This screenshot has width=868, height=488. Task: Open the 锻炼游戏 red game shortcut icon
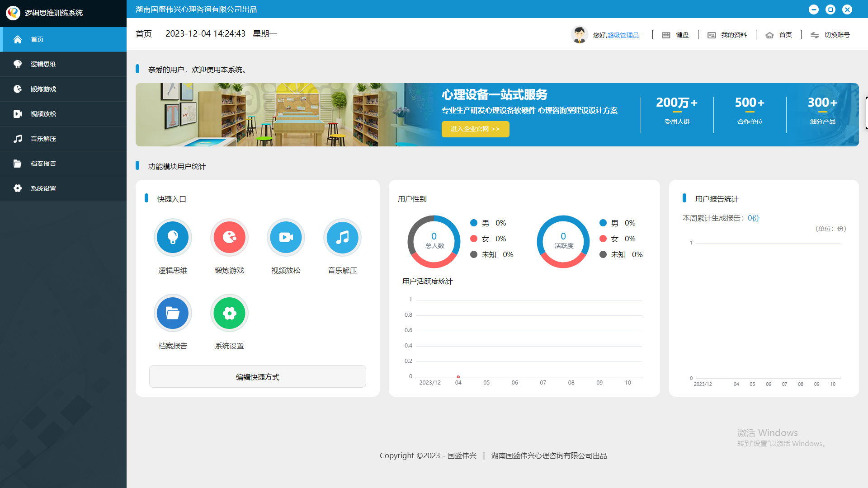pos(229,237)
